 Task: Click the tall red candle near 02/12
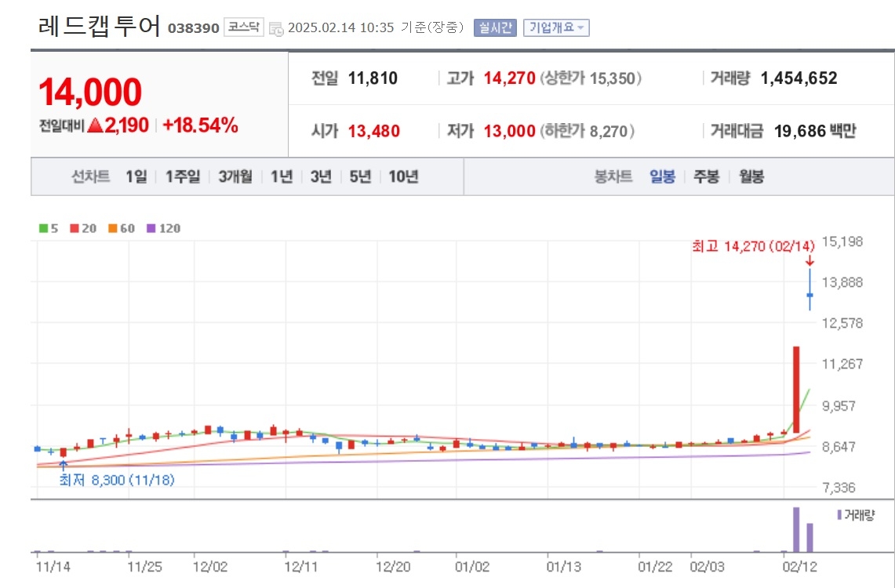pos(796,390)
